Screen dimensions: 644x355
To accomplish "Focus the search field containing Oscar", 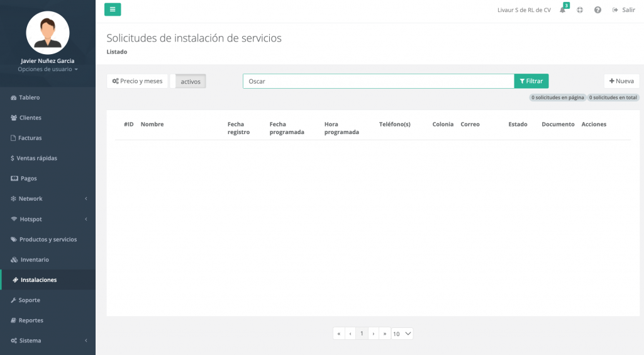I will (x=378, y=81).
